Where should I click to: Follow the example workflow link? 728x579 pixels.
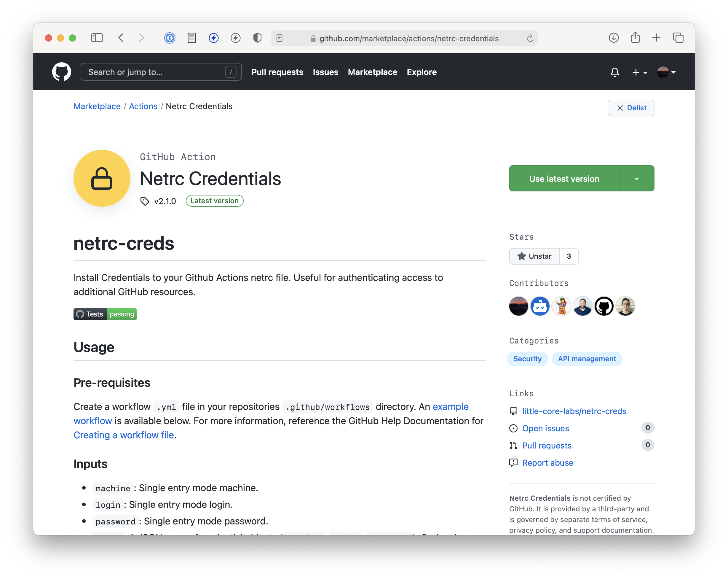(x=451, y=407)
